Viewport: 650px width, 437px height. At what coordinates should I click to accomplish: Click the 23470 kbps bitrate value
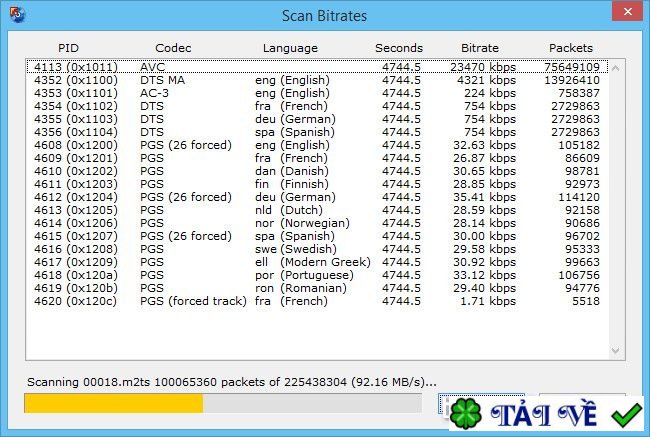483,67
